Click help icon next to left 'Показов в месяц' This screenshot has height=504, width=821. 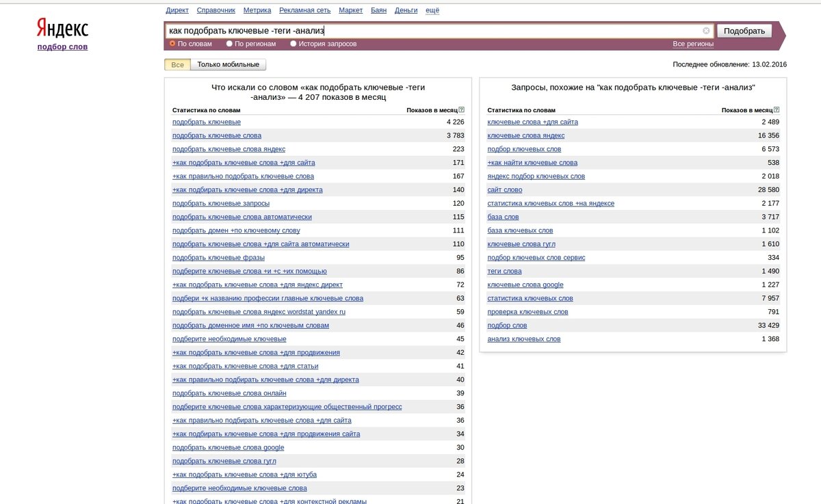[x=462, y=110]
